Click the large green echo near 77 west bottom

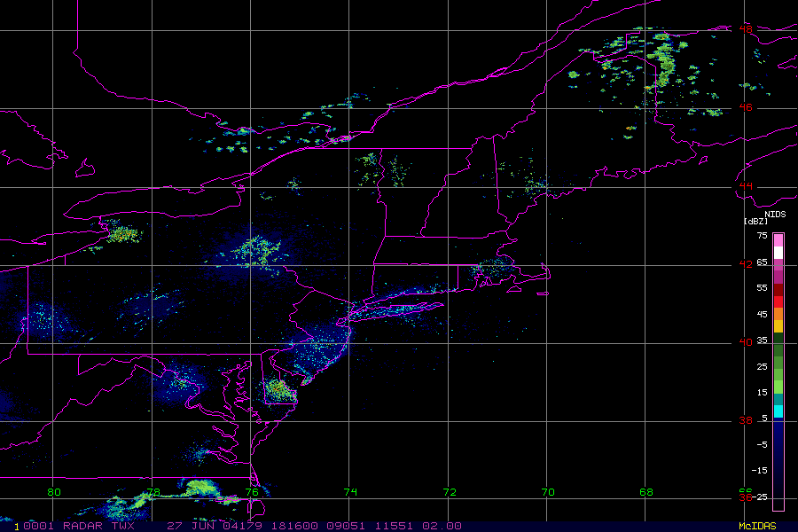(202, 487)
